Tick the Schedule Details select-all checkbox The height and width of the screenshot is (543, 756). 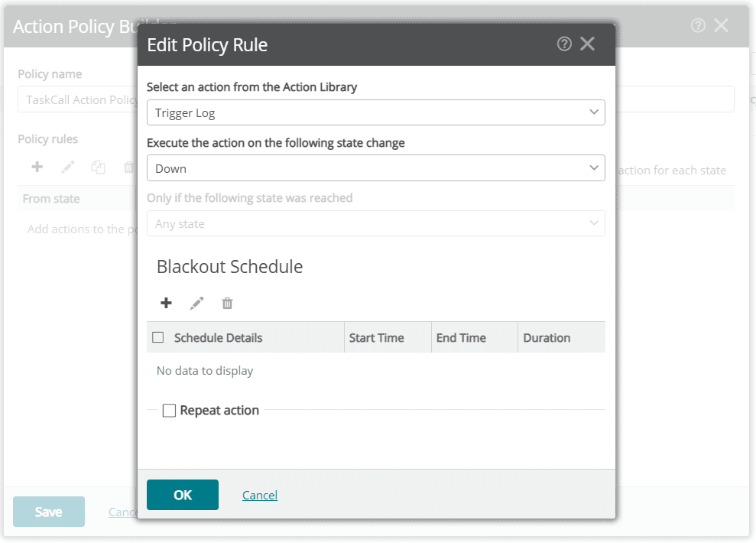click(x=157, y=337)
